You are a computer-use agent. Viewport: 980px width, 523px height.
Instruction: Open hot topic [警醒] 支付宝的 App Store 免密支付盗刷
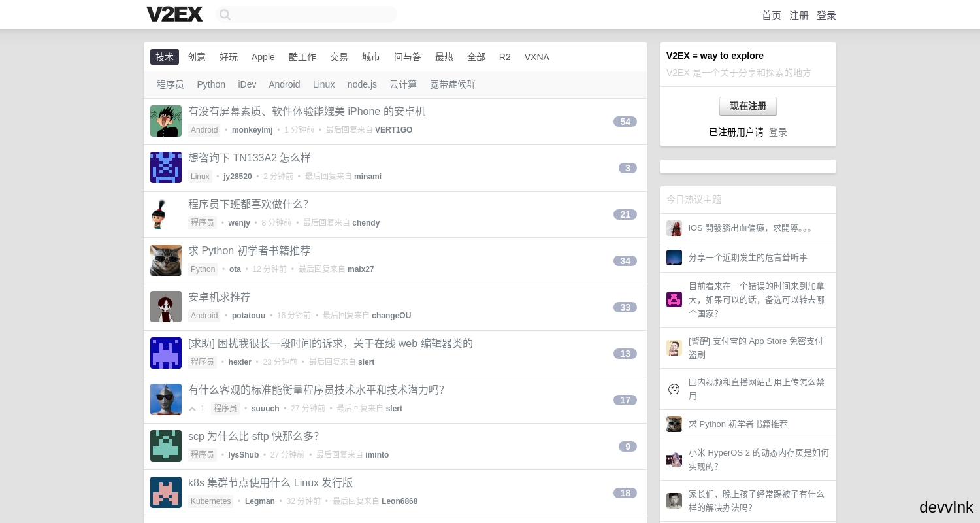(x=756, y=348)
